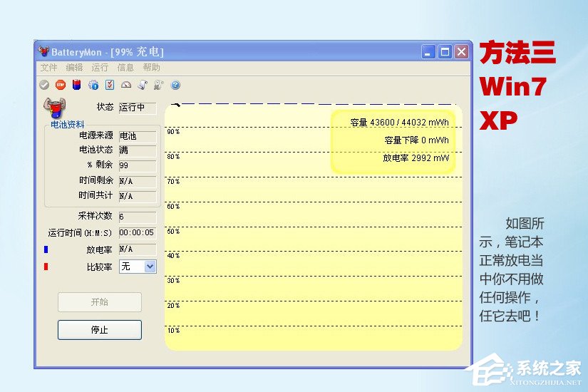
Task: Open battery information via red-blue battery icon
Action: click(x=76, y=85)
